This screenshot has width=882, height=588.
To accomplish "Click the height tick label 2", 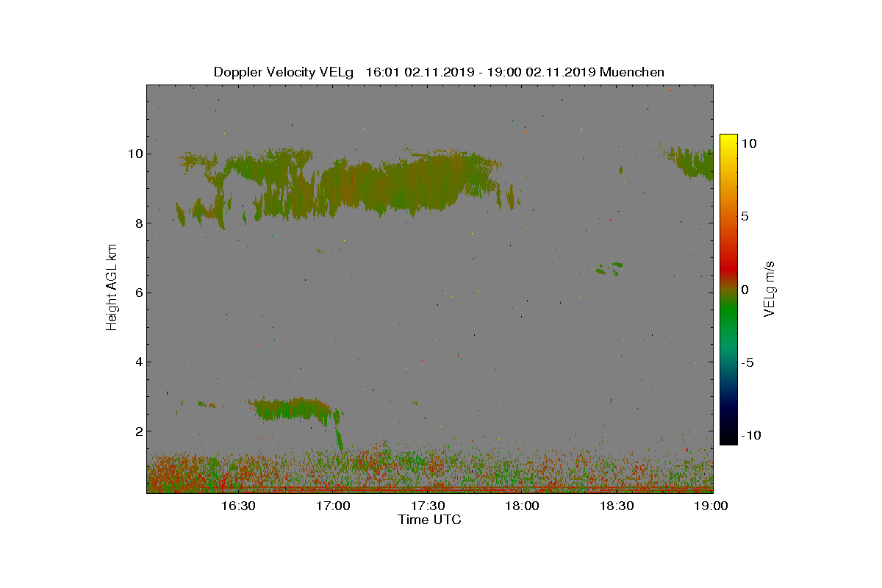I will 137,431.
